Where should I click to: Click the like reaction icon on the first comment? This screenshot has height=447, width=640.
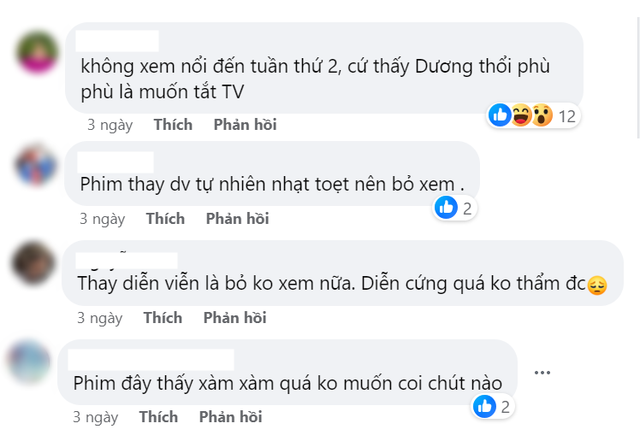point(500,115)
